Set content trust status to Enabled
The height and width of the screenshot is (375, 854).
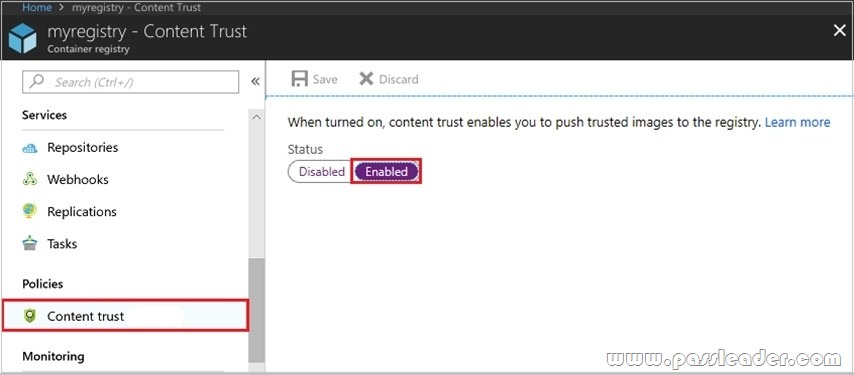tap(386, 172)
